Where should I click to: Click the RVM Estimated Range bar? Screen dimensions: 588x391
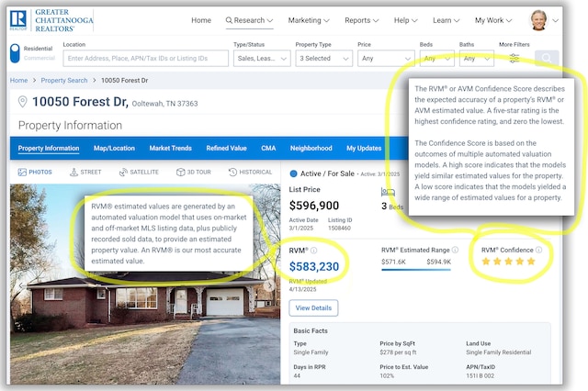(x=416, y=270)
